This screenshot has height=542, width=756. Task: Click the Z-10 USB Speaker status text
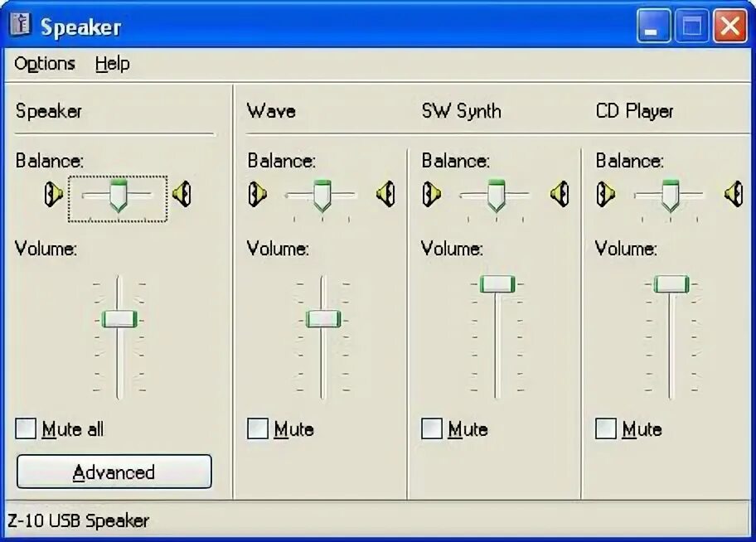point(78,520)
